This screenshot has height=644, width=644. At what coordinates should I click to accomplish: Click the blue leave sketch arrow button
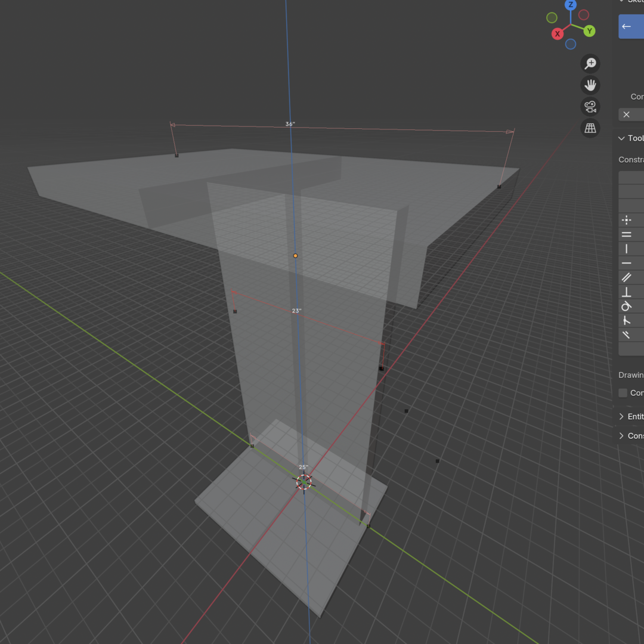point(627,26)
